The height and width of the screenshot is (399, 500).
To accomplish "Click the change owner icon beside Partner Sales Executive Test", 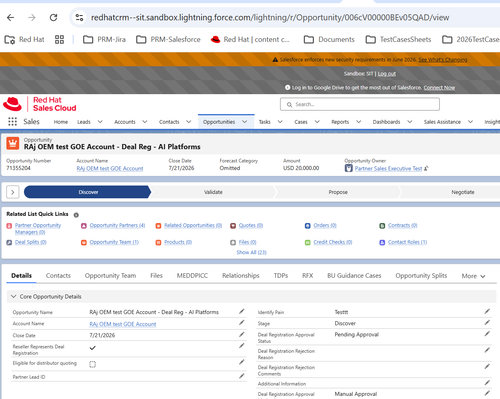I will [426, 168].
